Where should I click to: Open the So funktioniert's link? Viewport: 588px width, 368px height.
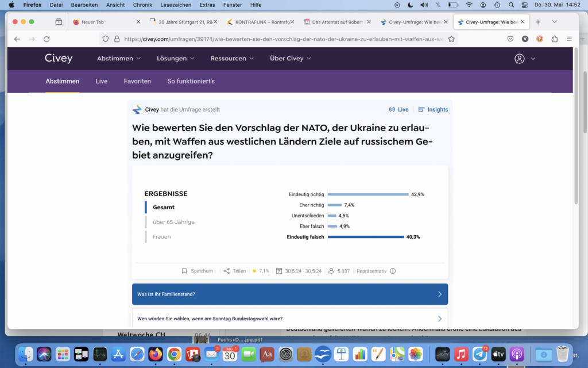(191, 81)
